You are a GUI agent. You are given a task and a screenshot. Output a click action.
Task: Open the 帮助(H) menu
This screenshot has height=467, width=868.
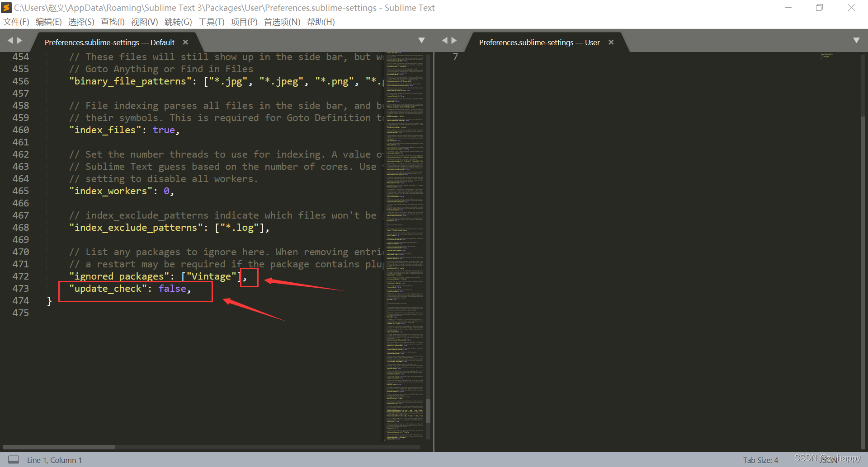tap(321, 22)
